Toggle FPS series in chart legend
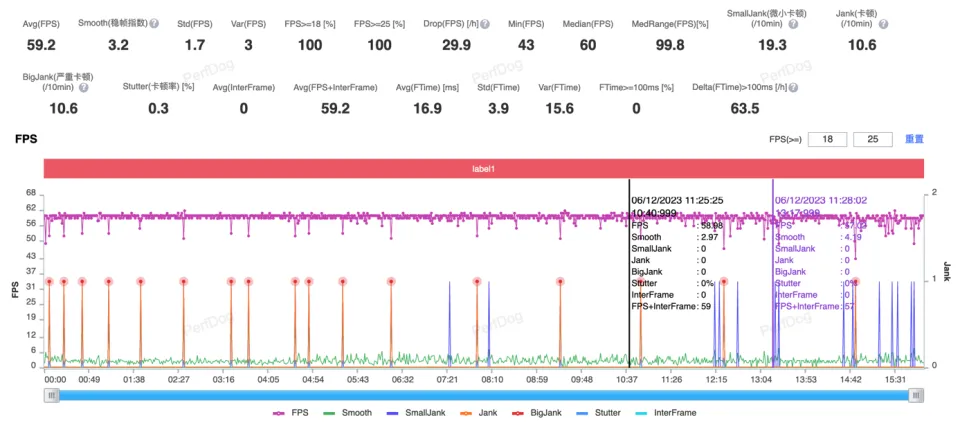This screenshot has width=960, height=423. [x=290, y=412]
